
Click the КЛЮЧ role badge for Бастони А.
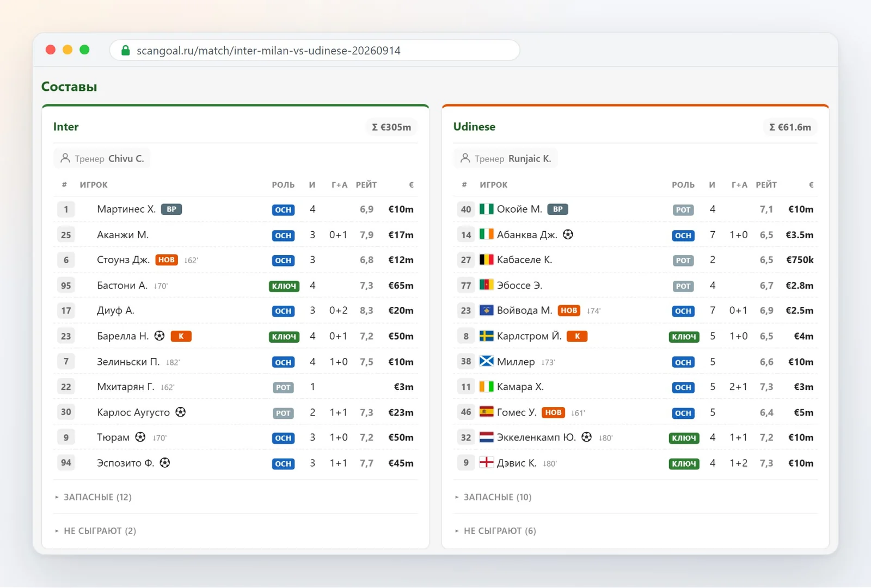click(284, 286)
